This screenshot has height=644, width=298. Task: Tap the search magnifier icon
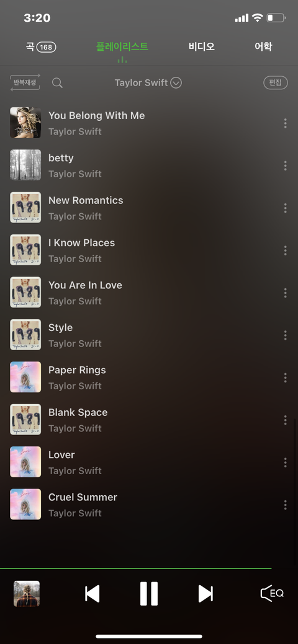[57, 83]
